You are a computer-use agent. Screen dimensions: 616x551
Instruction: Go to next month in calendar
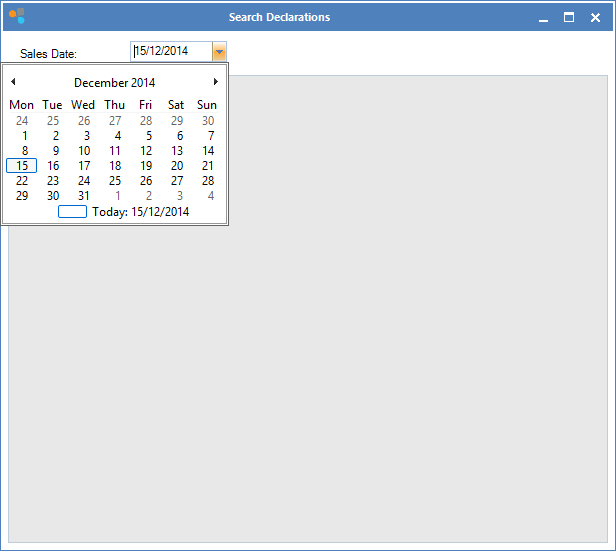(215, 82)
